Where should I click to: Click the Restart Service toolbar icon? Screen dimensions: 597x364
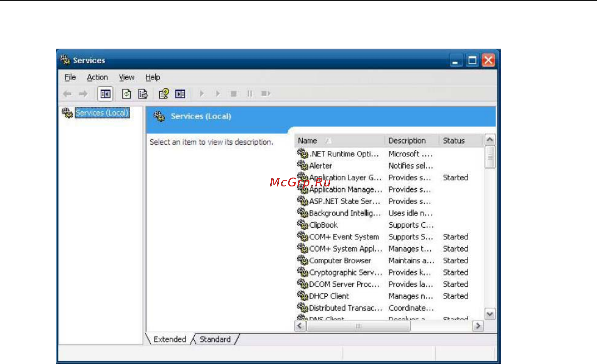[x=266, y=94]
